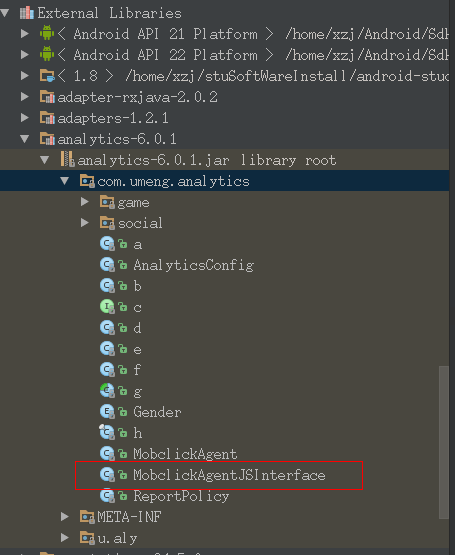The height and width of the screenshot is (555, 455).
Task: Click the green lock icon beside AnalyticsConfig
Action: tap(123, 265)
